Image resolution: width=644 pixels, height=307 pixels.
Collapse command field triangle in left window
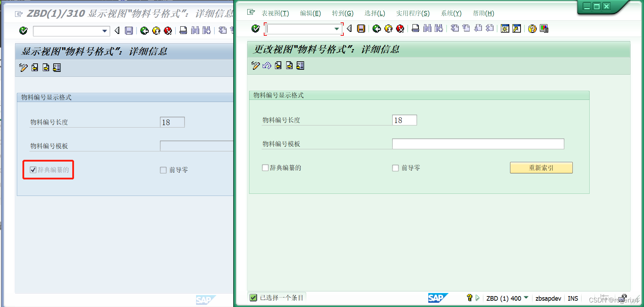point(117,30)
